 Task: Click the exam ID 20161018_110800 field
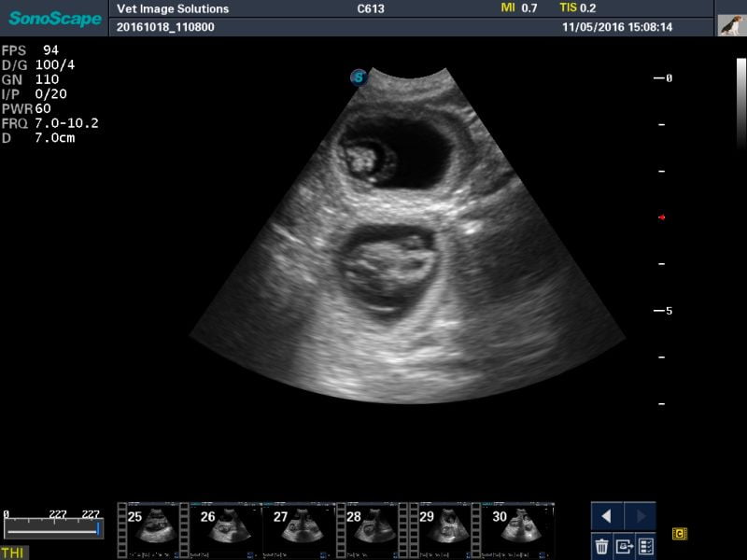[x=165, y=27]
